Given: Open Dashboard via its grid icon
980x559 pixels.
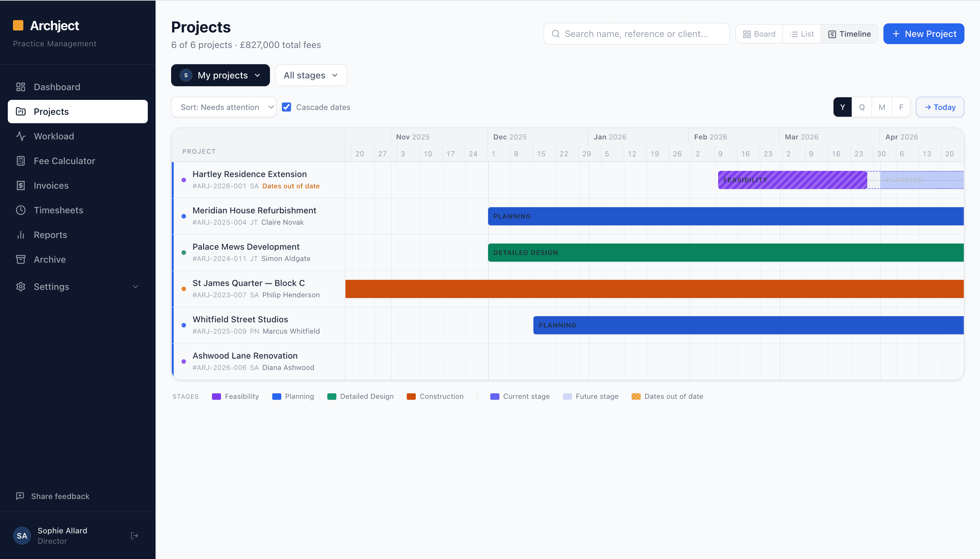Looking at the screenshot, I should pos(21,87).
